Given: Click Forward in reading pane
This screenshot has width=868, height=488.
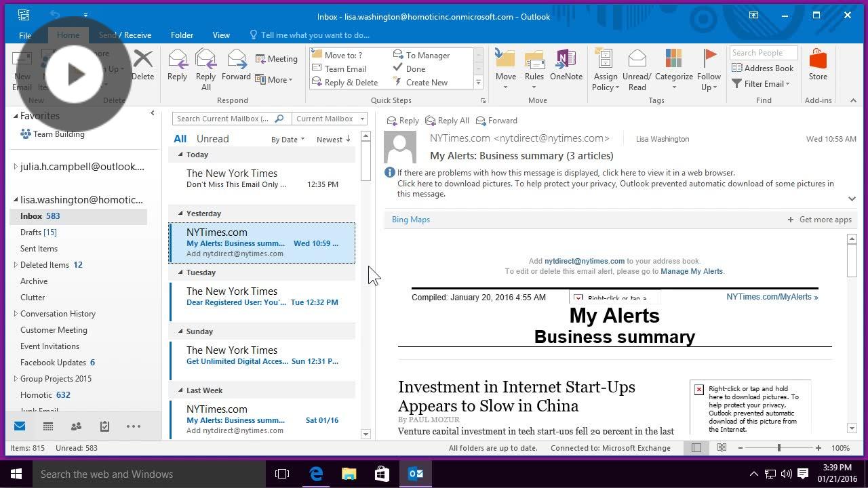Looking at the screenshot, I should (x=496, y=121).
